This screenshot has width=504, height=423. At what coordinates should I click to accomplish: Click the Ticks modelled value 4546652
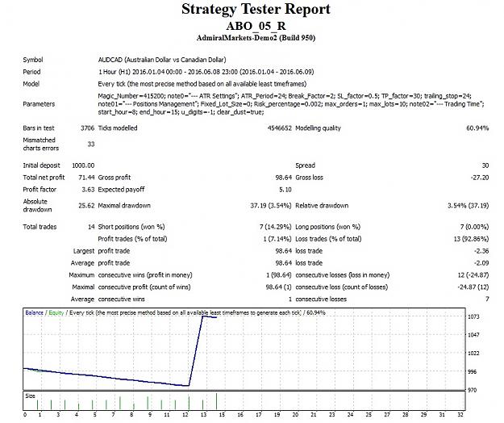[x=279, y=128]
